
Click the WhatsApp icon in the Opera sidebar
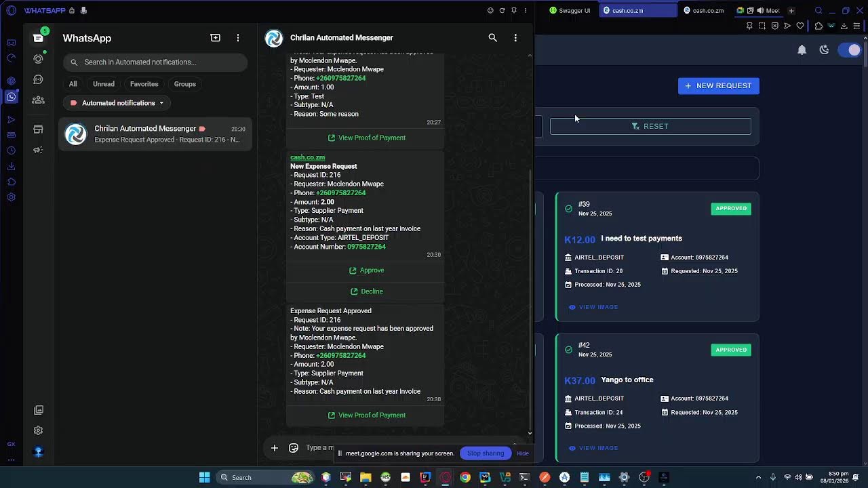coord(11,97)
